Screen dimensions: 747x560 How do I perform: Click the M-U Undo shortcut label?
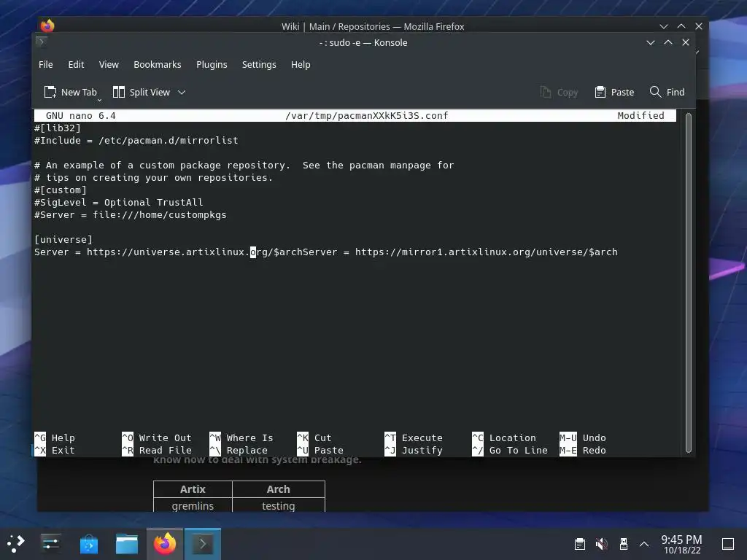point(583,437)
